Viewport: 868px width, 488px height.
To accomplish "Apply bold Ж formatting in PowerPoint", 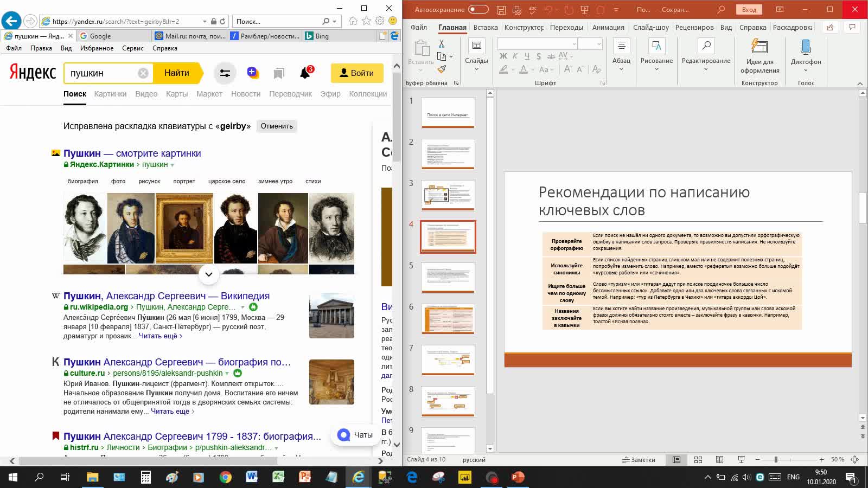I will tap(503, 56).
